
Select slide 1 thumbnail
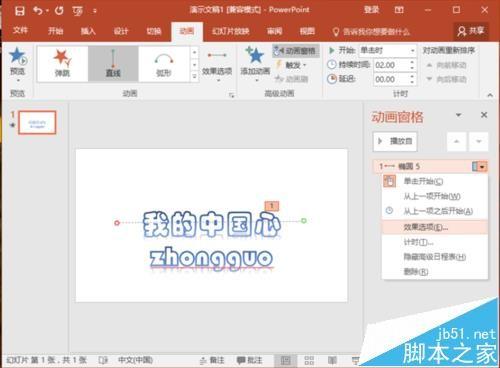[x=37, y=123]
